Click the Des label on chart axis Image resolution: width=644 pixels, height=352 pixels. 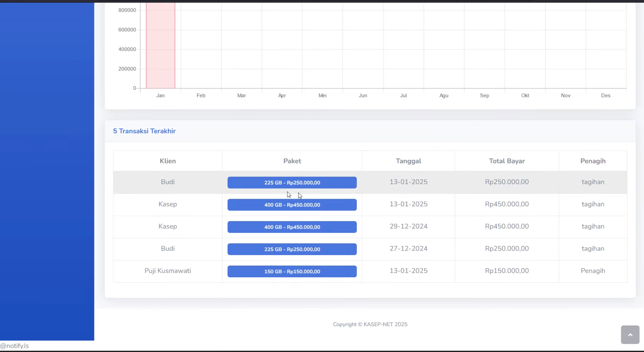pyautogui.click(x=605, y=96)
